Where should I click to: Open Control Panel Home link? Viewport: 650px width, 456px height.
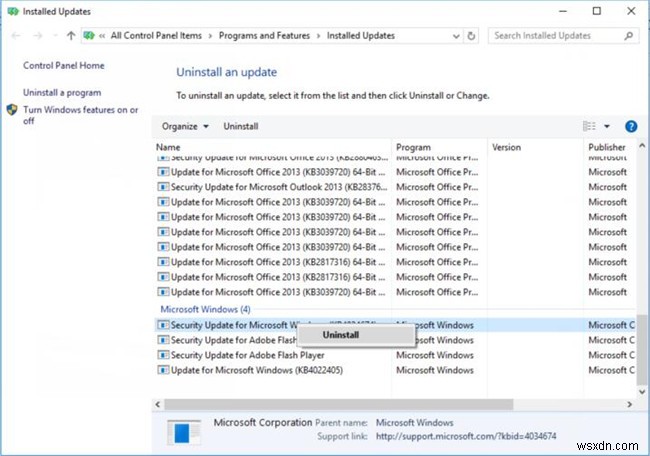click(63, 65)
